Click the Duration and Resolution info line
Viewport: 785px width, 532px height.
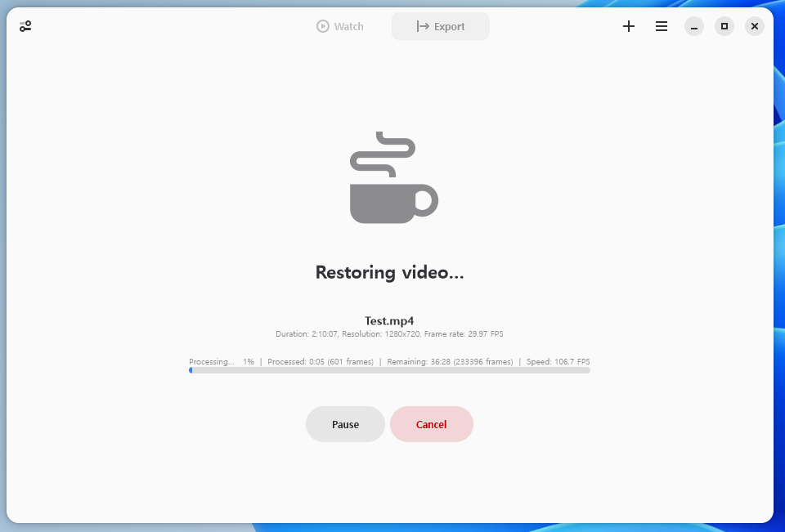pyautogui.click(x=389, y=334)
